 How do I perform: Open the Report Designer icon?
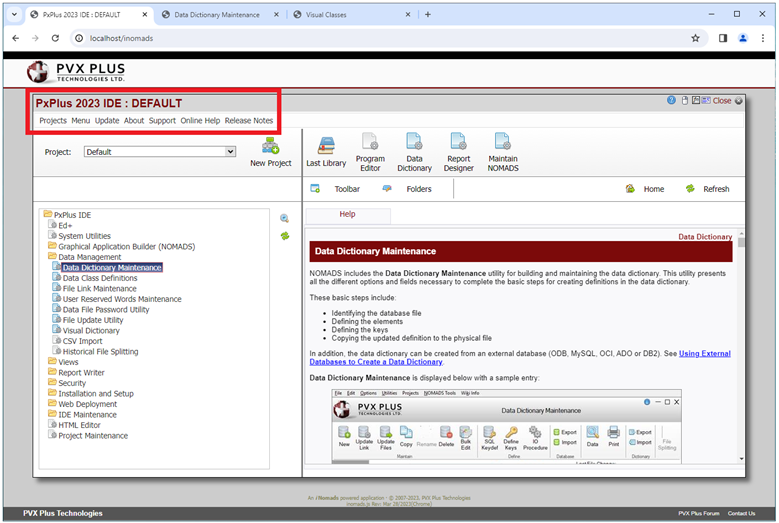coord(458,142)
